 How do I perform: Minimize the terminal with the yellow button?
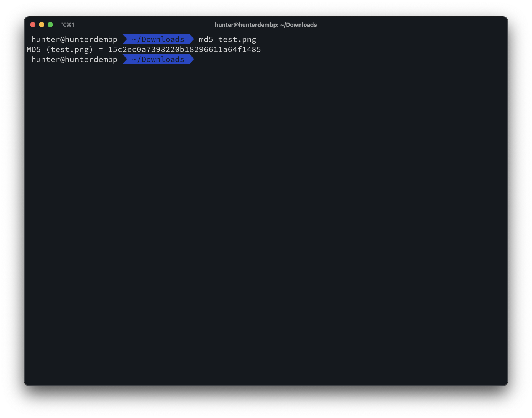pyautogui.click(x=42, y=25)
